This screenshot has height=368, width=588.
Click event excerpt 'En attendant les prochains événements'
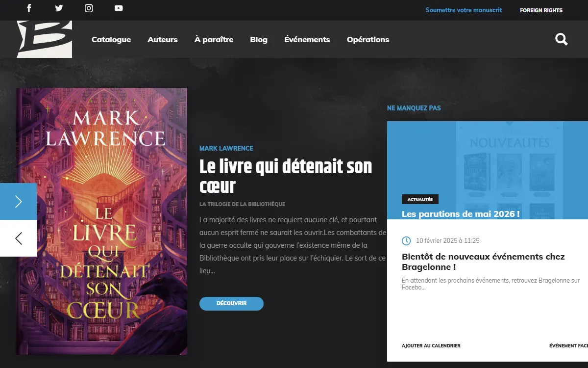(x=490, y=284)
